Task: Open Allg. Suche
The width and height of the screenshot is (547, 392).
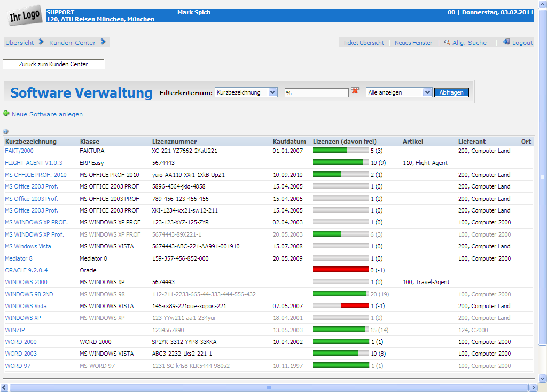Action: [x=469, y=43]
